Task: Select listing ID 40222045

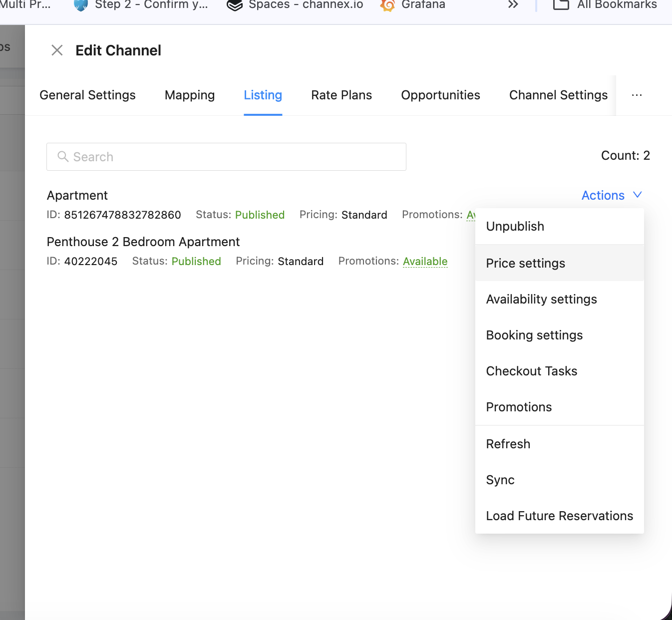Action: (91, 261)
